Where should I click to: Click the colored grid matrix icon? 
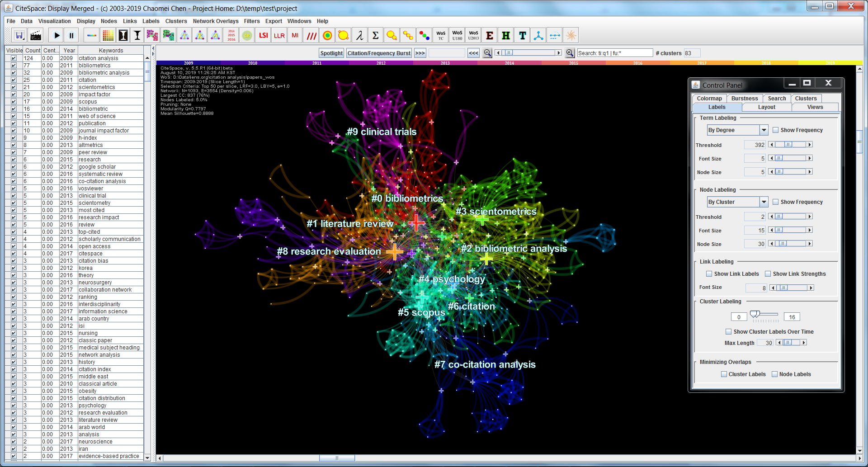[108, 35]
